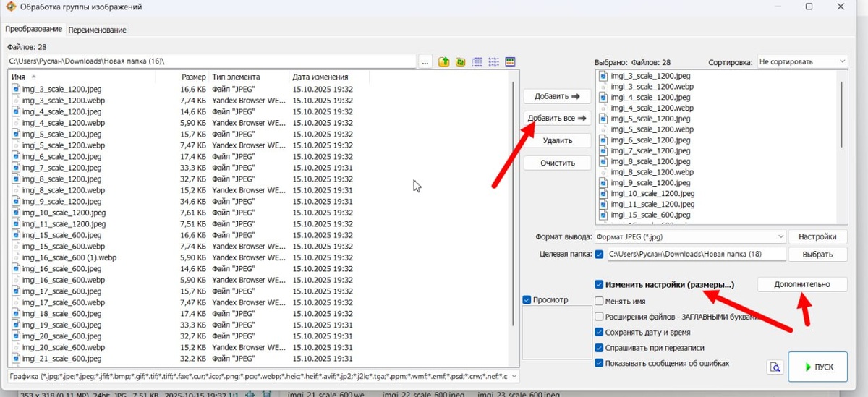The height and width of the screenshot is (397, 868).
Task: Open the Формат вывода dropdown
Action: point(690,236)
